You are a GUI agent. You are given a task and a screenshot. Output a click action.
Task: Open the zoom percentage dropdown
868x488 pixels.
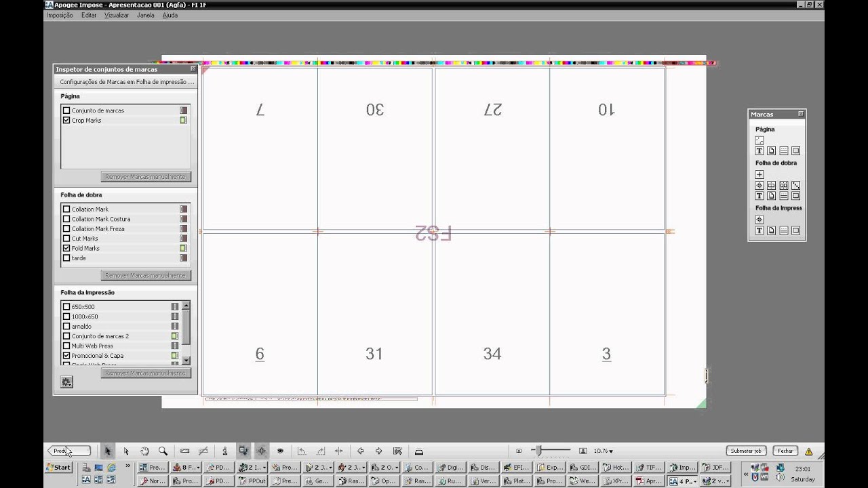click(x=603, y=451)
